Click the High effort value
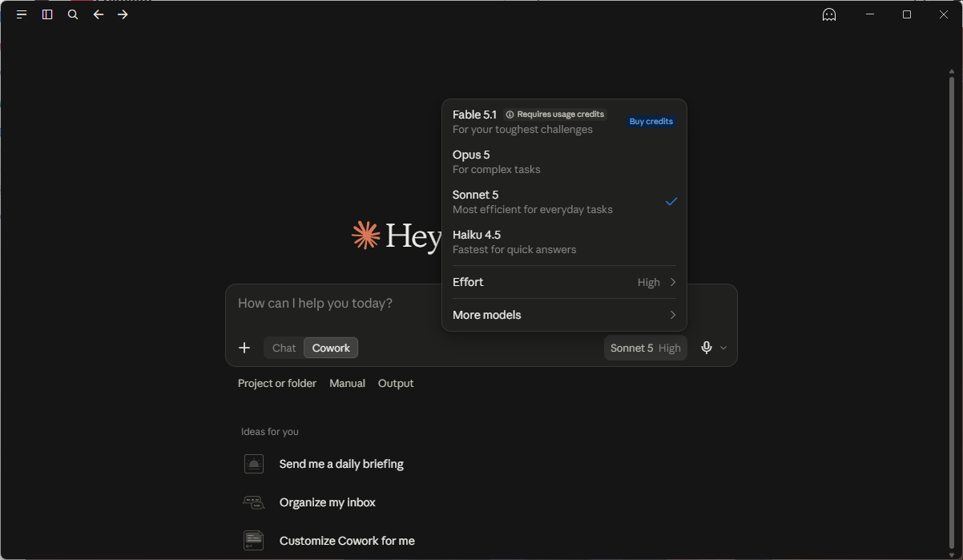 pos(649,282)
